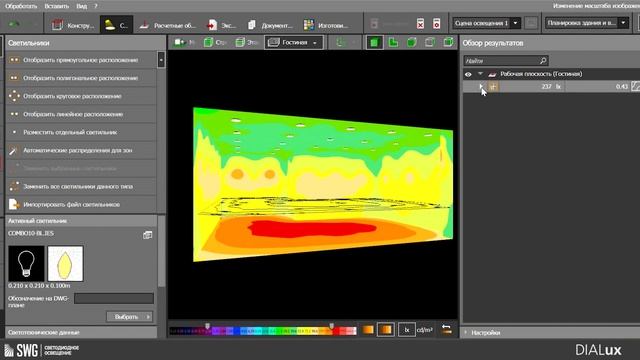640x360 pixels.
Task: Click the red X document icon in toolbar
Action: click(420, 24)
